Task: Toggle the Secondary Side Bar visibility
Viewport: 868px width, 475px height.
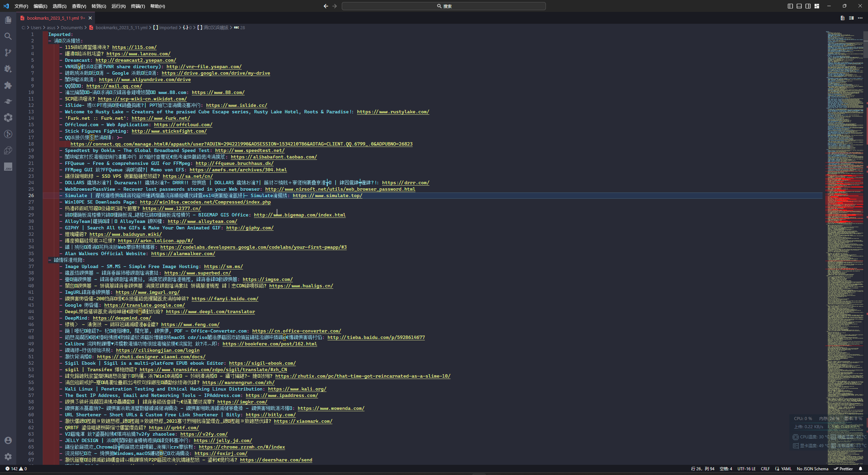Action: tap(808, 6)
